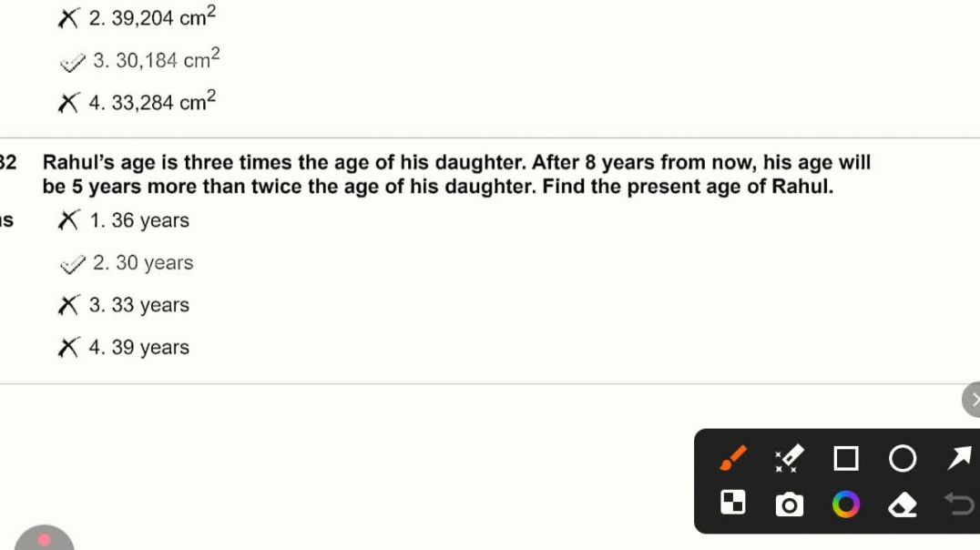Undo the last drawing stroke
Image resolution: width=980 pixels, height=550 pixels.
click(958, 503)
